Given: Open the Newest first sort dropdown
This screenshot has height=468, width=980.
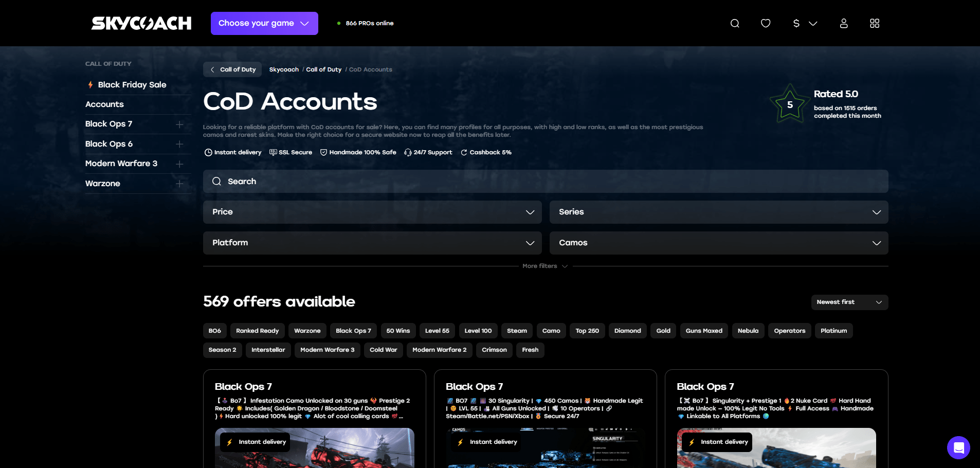Looking at the screenshot, I should 849,302.
